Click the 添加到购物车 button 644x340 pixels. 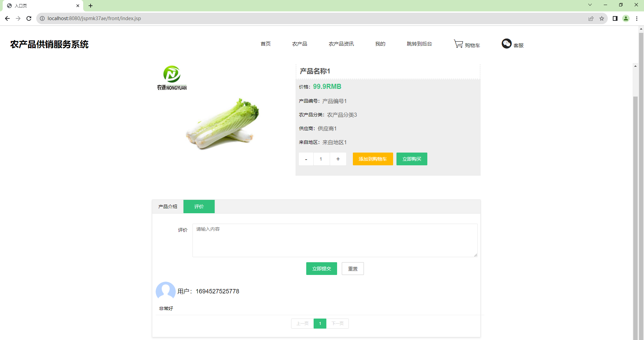pyautogui.click(x=373, y=159)
